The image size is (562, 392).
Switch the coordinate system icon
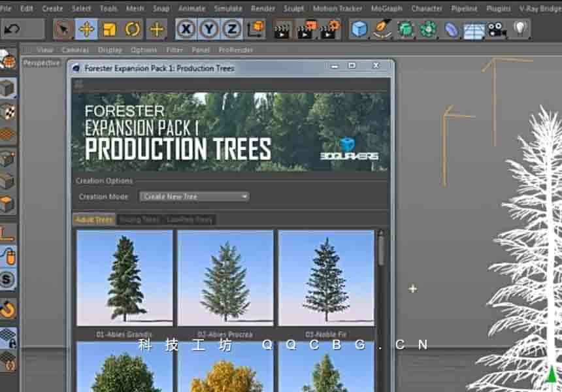(x=256, y=29)
